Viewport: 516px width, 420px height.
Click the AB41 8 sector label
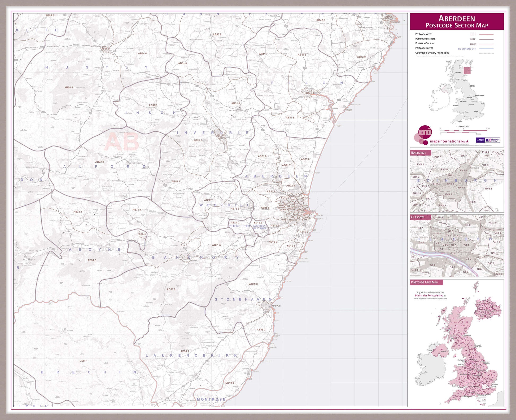pyautogui.click(x=302, y=55)
